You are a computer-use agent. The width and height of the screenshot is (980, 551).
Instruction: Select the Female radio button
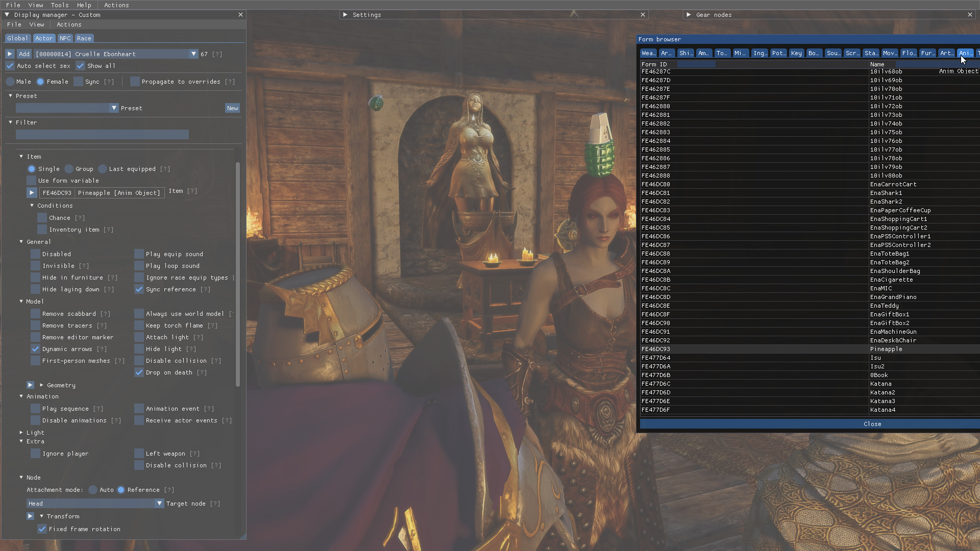(x=40, y=82)
